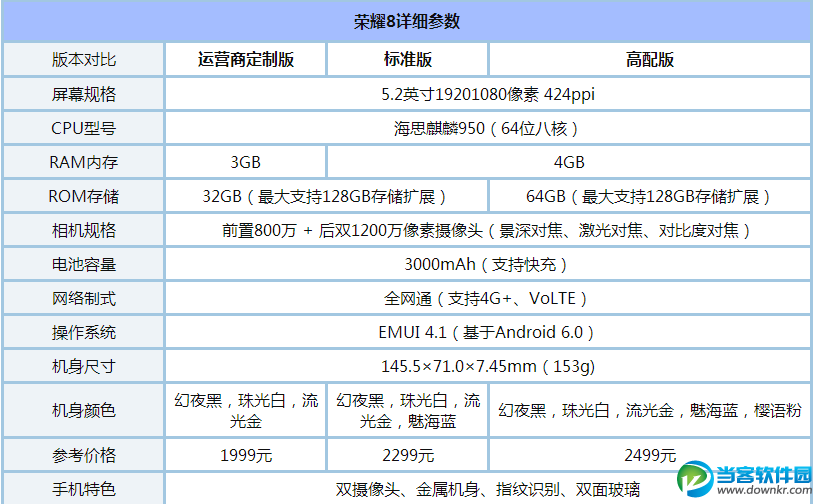This screenshot has height=504, width=813.
Task: Select the RAM内存 row label
Action: click(x=83, y=162)
